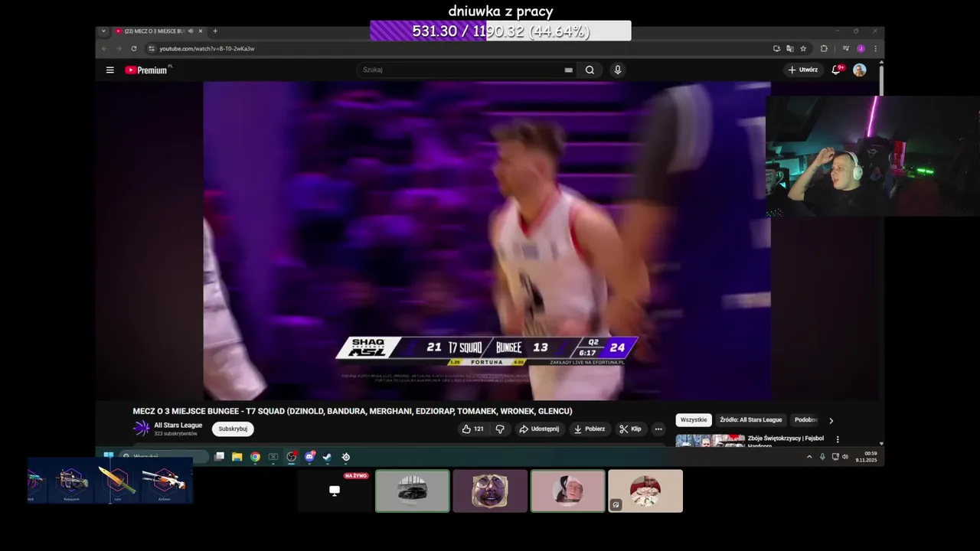Click the Windows taskbar search box
The width and height of the screenshot is (980, 551).
(x=164, y=456)
